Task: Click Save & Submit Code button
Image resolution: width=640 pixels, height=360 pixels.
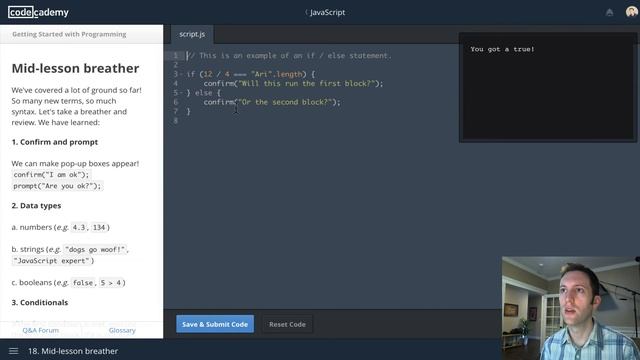Action: (215, 324)
